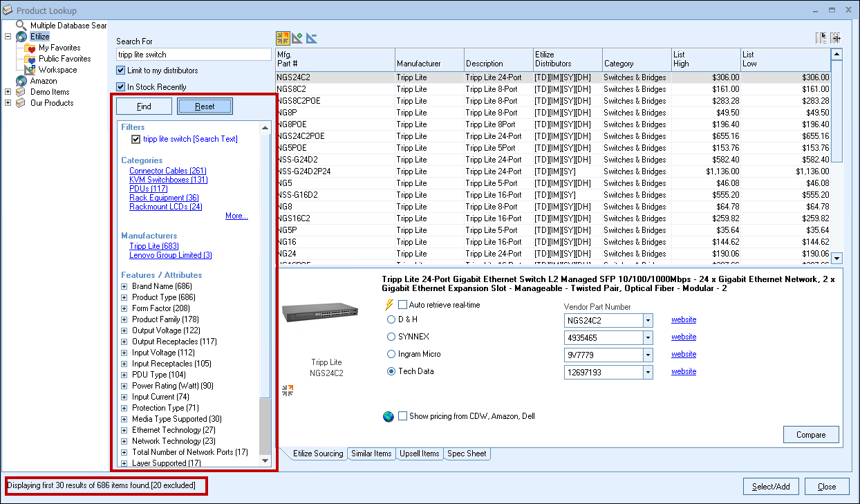Open the 4935465 vendor part dropdown

coord(648,337)
